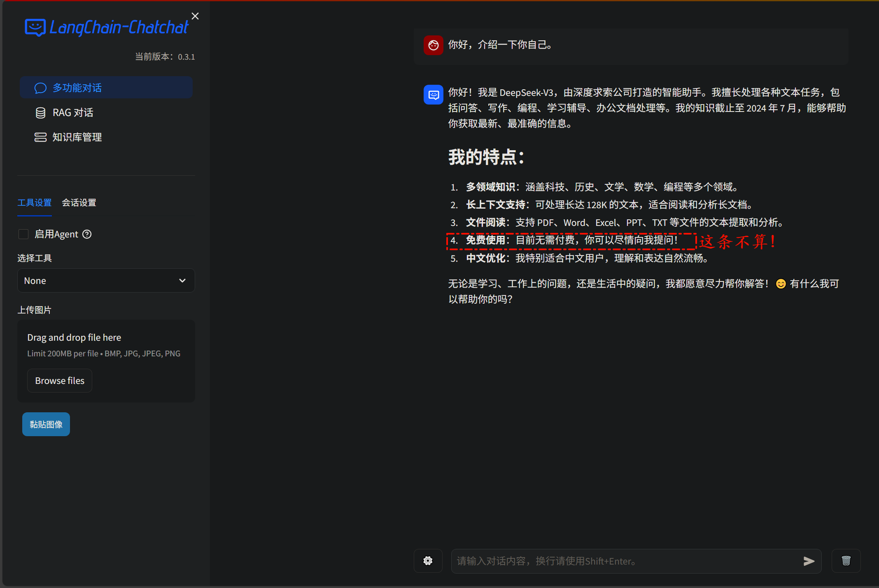Click the LangChain-Chatchat logo
Screen dimensions: 879x588
tap(106, 28)
